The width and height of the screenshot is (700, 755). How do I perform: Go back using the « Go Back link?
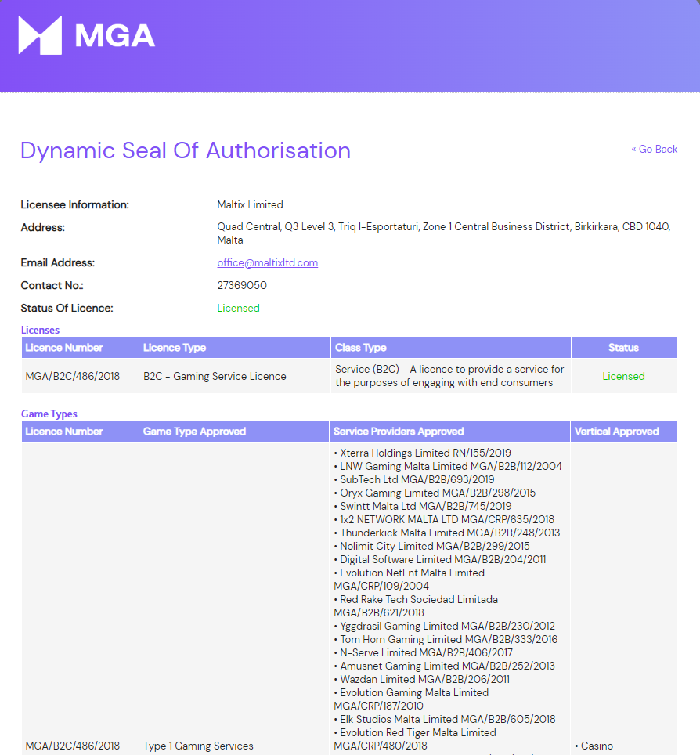(655, 150)
